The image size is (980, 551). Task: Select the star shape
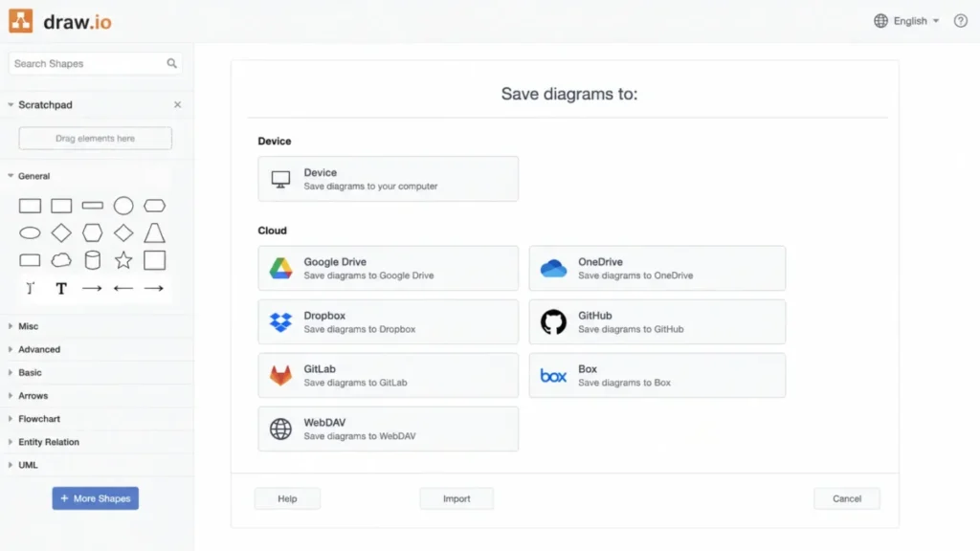(x=123, y=260)
